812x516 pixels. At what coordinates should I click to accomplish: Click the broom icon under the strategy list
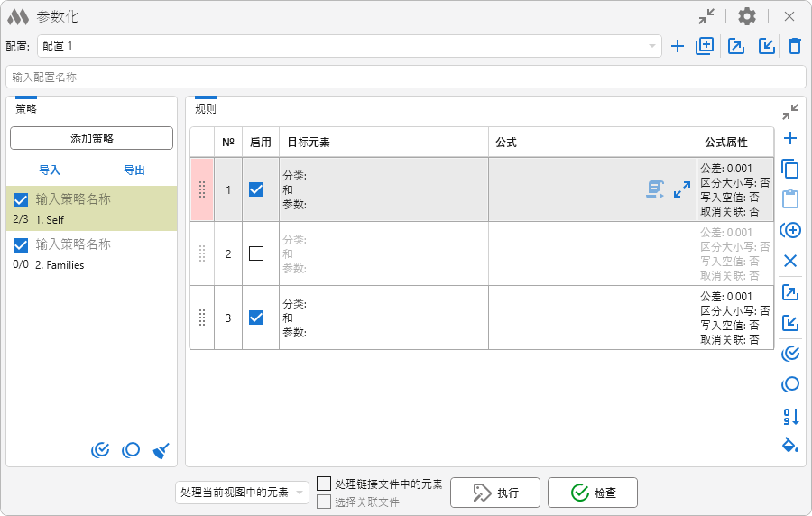(161, 450)
